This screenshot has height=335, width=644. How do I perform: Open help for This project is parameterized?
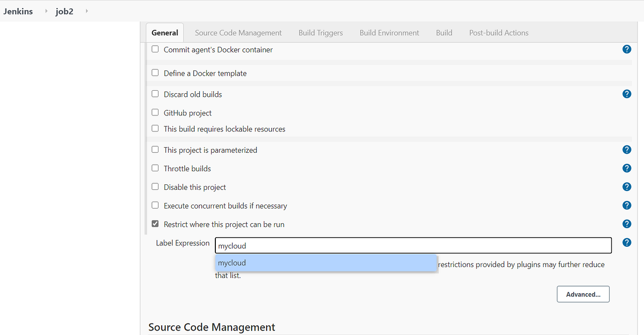[x=626, y=150]
